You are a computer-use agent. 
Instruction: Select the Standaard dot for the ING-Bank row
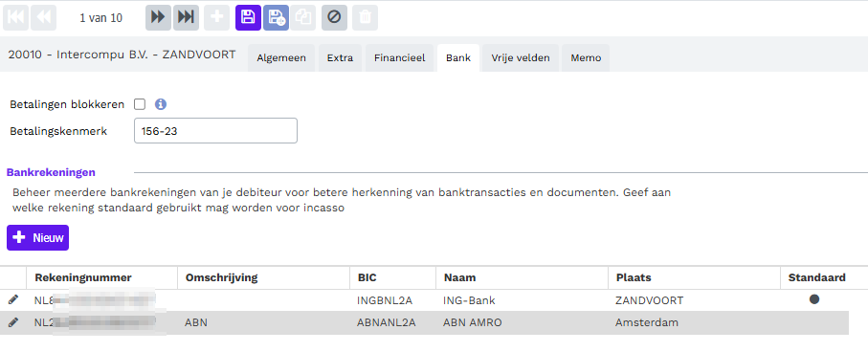[813, 299]
